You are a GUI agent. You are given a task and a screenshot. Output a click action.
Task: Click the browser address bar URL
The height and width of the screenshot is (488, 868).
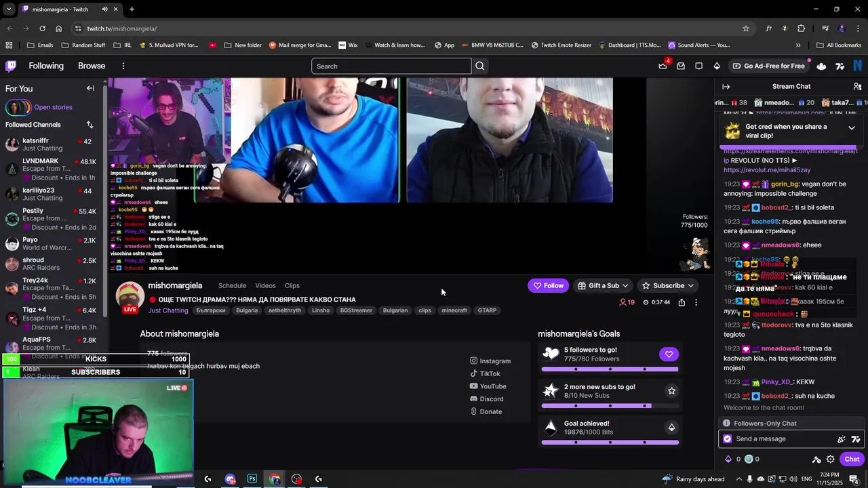point(122,28)
